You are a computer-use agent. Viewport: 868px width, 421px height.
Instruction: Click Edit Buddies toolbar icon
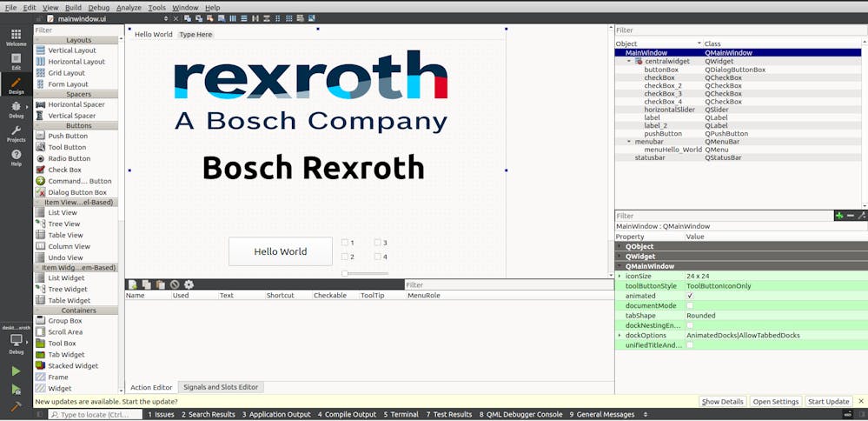click(x=209, y=18)
